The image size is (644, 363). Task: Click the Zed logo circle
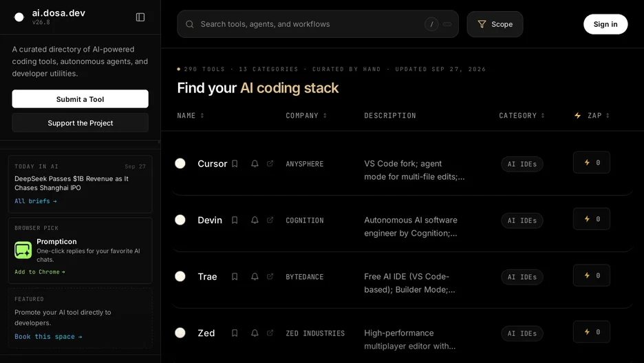tap(180, 333)
